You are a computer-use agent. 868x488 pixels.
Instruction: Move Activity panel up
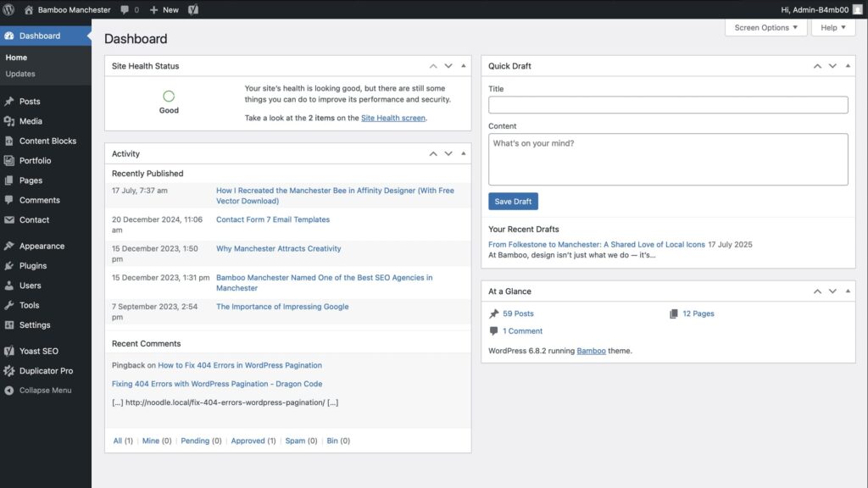[x=433, y=153]
